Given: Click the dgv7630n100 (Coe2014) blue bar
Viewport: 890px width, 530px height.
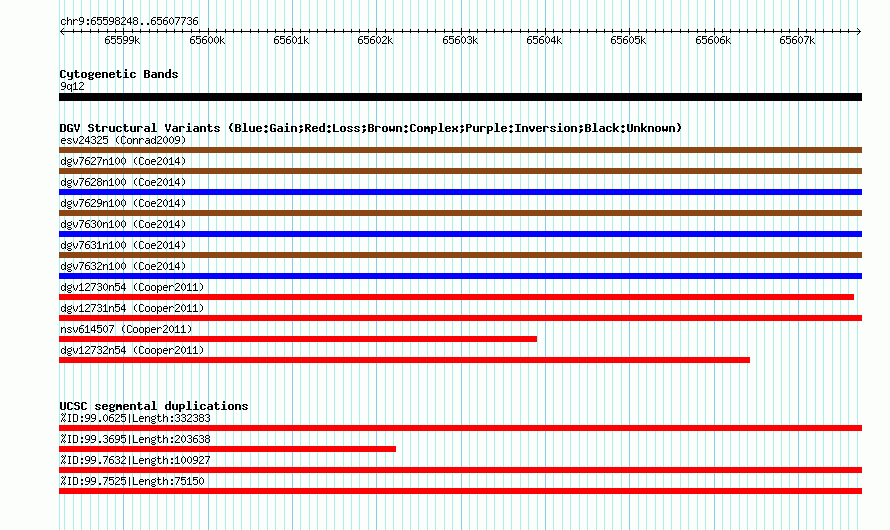Looking at the screenshot, I should [x=460, y=234].
